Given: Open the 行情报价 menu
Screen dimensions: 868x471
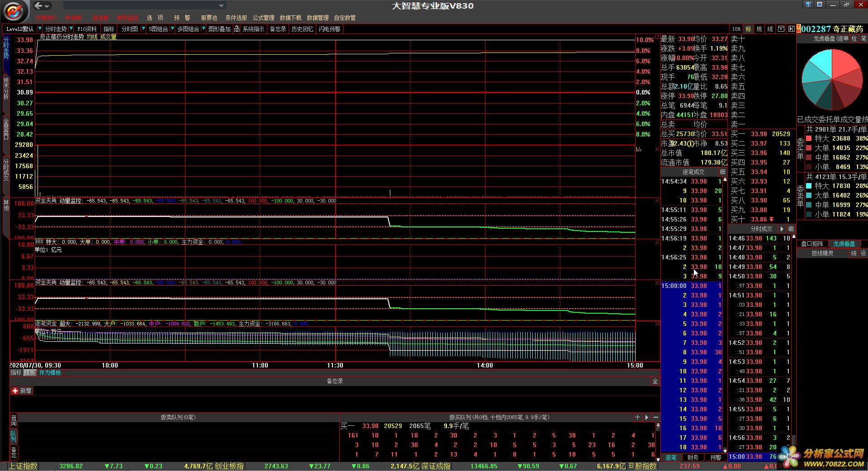Looking at the screenshot, I should [46, 18].
